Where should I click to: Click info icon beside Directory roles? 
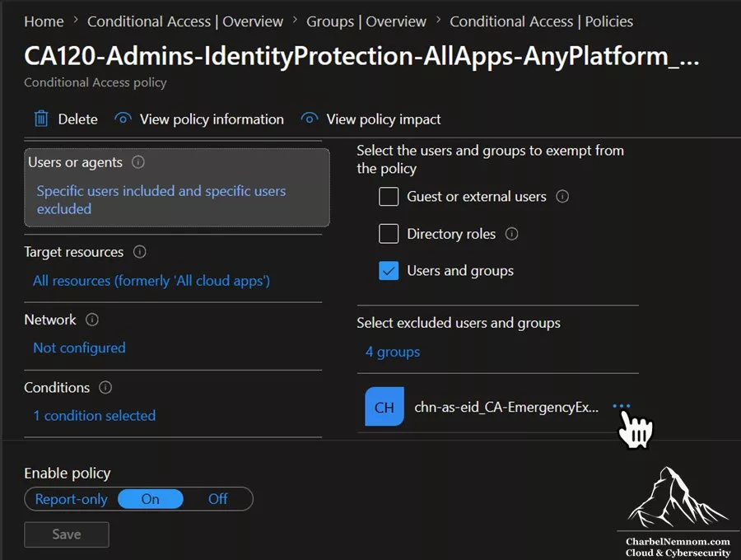(512, 233)
